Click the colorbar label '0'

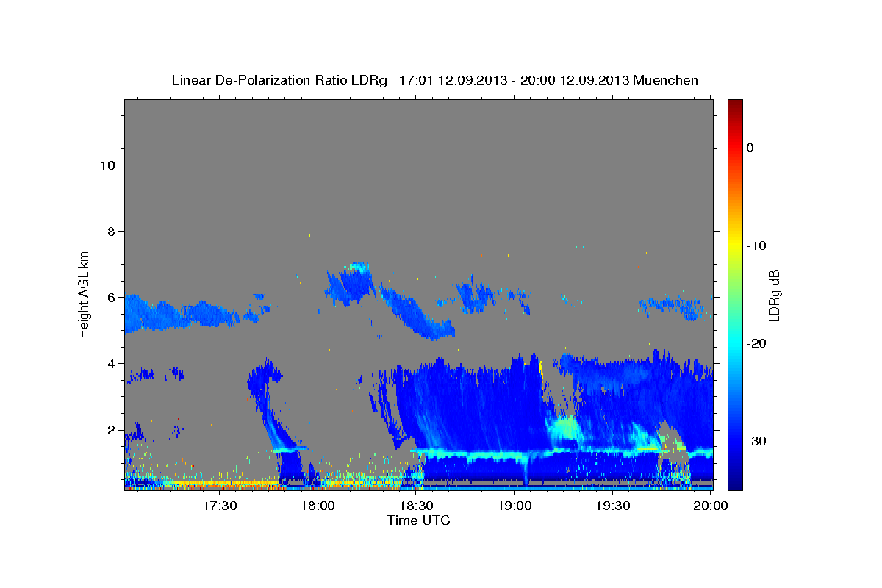[750, 148]
